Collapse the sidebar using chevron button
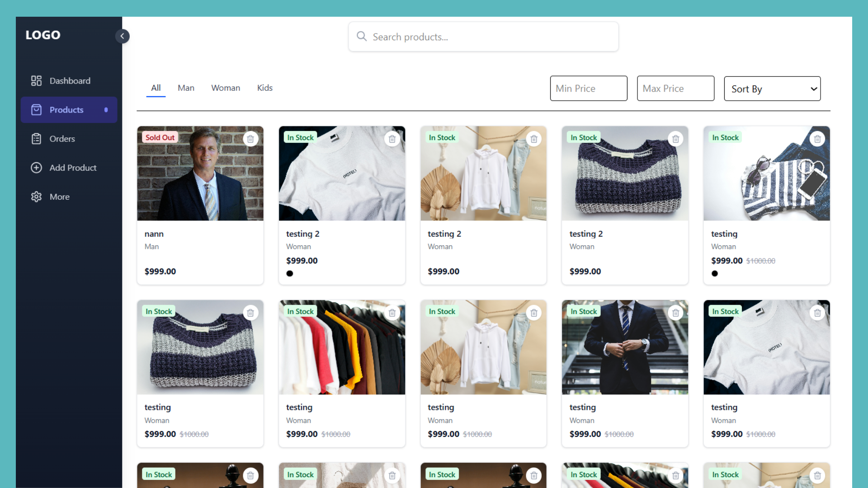Viewport: 868px width, 488px height. [x=122, y=36]
